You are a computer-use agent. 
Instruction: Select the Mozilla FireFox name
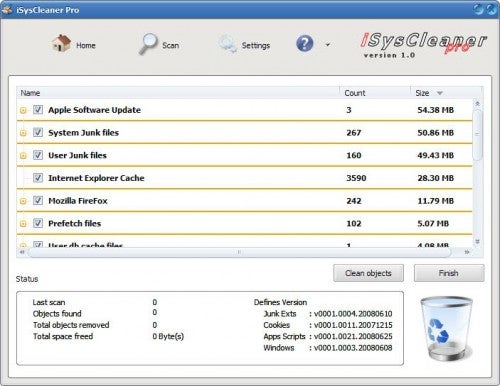78,201
